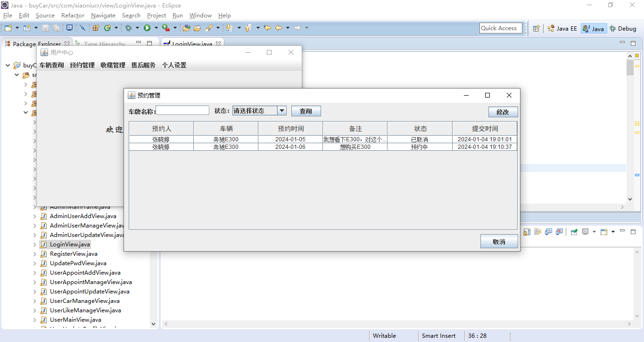
Task: Click the 取消 button
Action: coord(499,242)
